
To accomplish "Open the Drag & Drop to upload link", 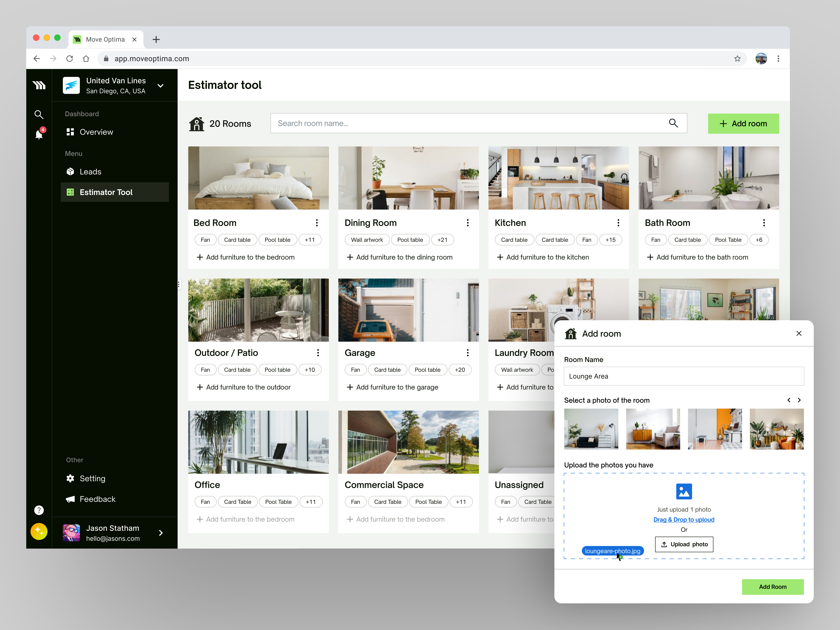I will click(x=684, y=520).
